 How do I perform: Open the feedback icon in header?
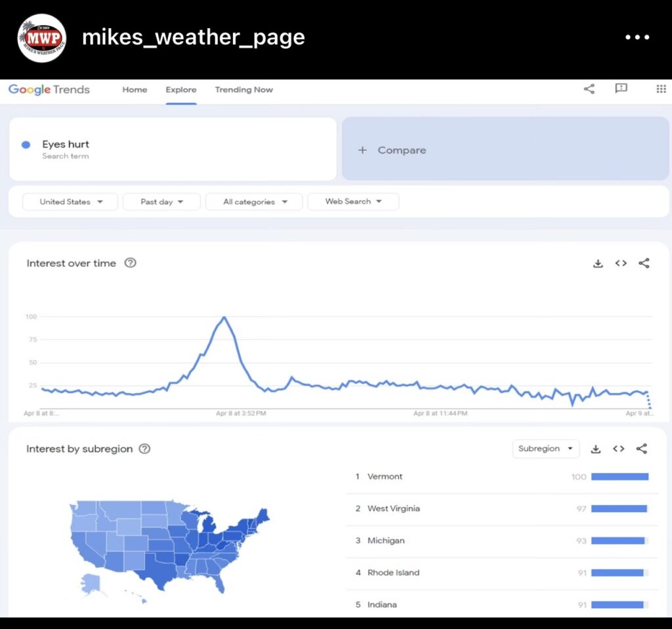[621, 89]
